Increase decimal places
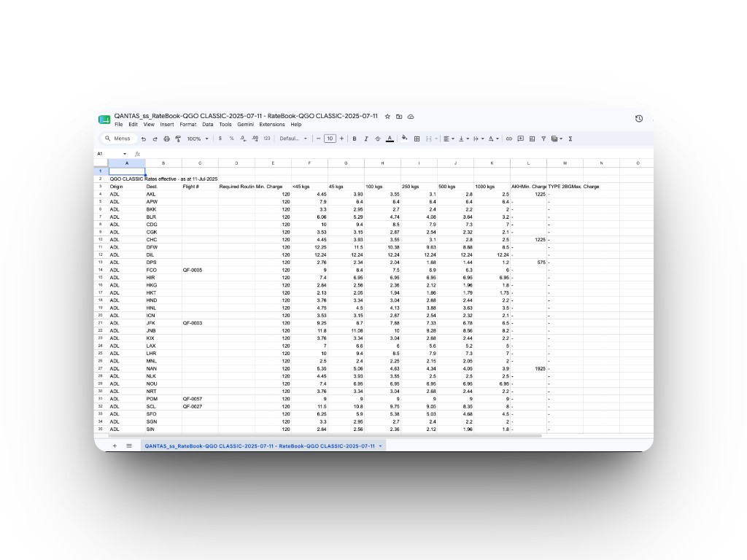 [x=255, y=139]
